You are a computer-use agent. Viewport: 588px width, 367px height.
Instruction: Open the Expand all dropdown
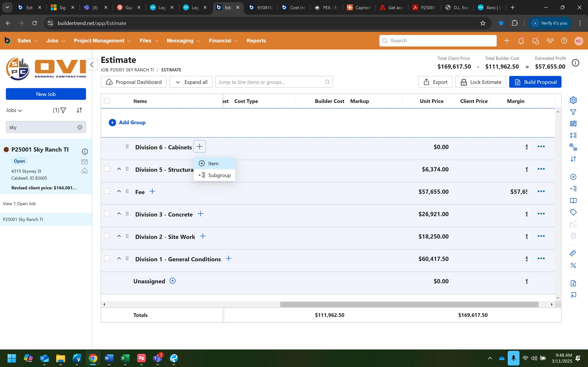(x=191, y=82)
